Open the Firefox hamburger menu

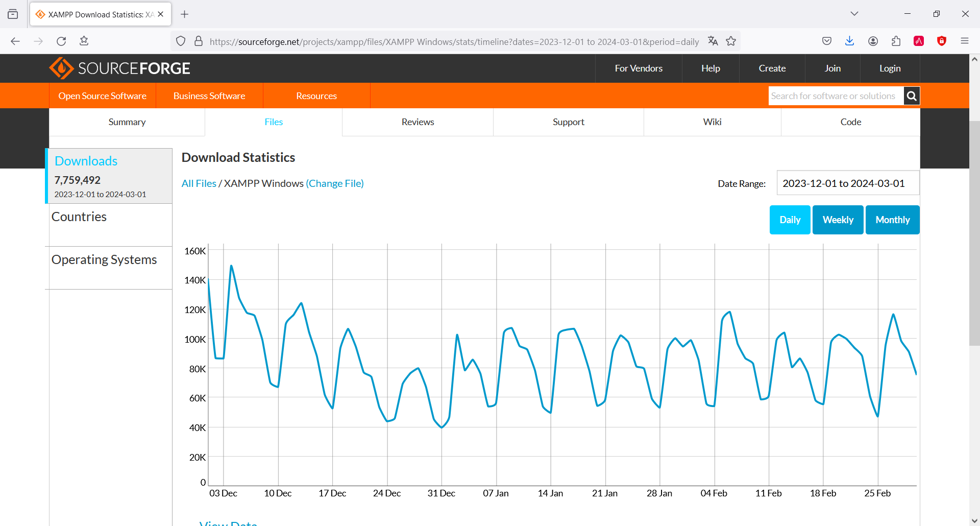tap(965, 41)
